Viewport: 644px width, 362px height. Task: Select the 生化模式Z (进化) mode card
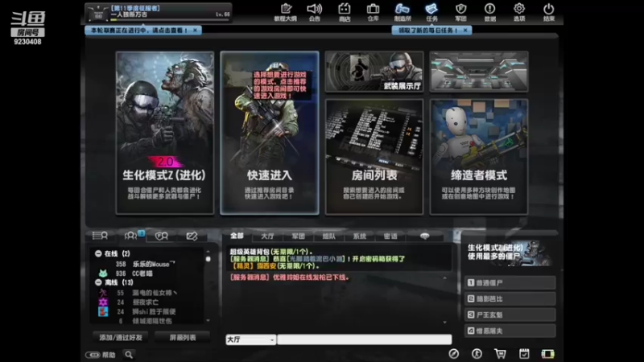(x=165, y=133)
